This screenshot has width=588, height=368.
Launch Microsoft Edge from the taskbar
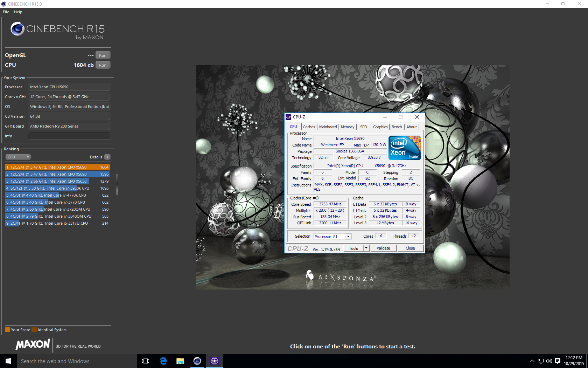(x=163, y=361)
